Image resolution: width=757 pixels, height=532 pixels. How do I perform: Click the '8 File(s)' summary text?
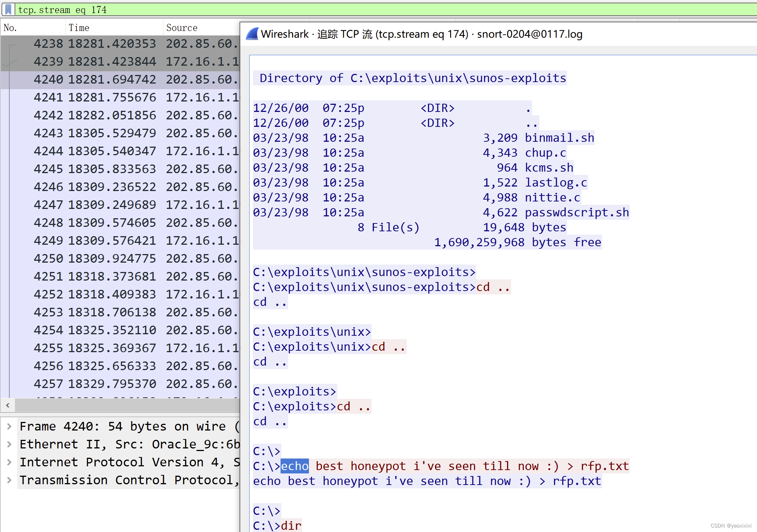(x=388, y=227)
